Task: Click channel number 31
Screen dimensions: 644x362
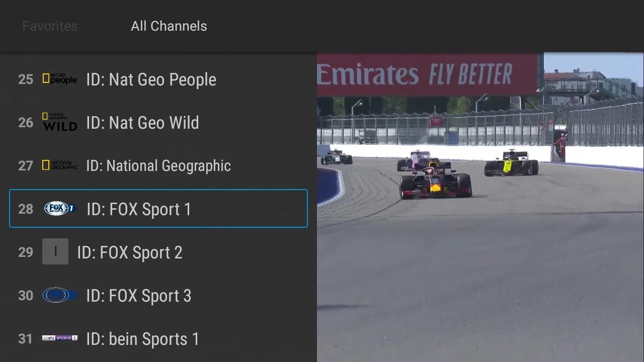Action: point(26,339)
